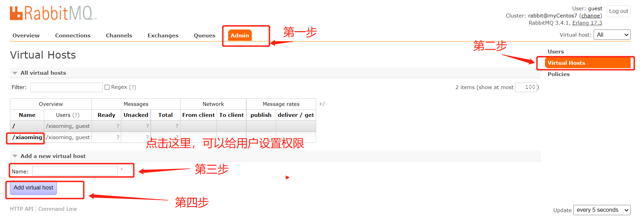The width and height of the screenshot is (644, 221).
Task: Sort the table by Name column
Action: point(27,115)
